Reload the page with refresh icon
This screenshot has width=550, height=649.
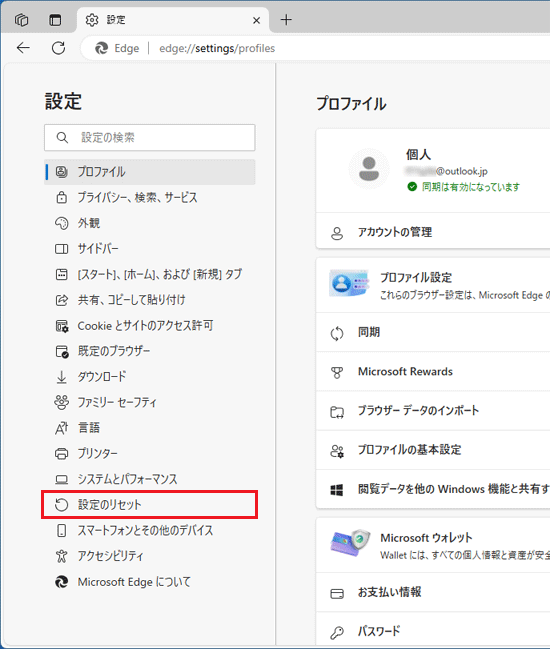coord(58,48)
